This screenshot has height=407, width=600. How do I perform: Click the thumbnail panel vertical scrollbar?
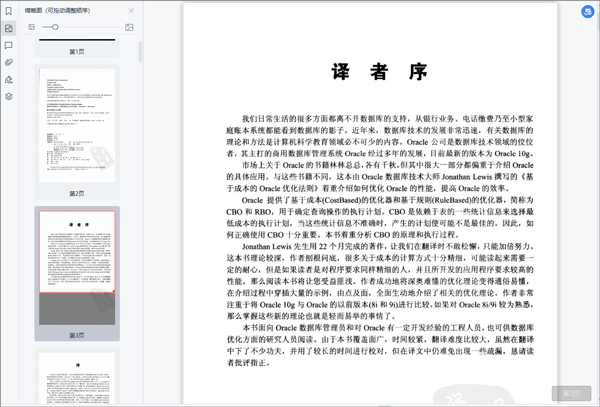coord(140,52)
